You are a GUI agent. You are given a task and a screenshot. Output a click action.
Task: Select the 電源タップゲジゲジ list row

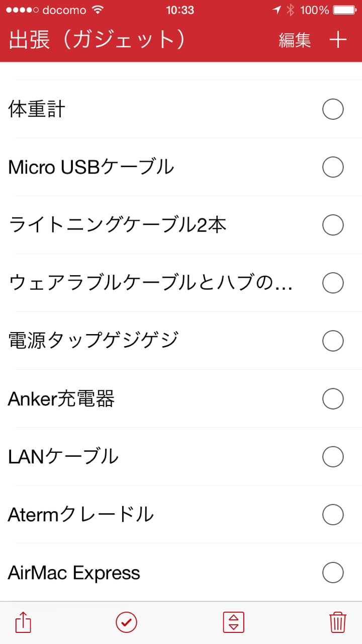(x=94, y=341)
